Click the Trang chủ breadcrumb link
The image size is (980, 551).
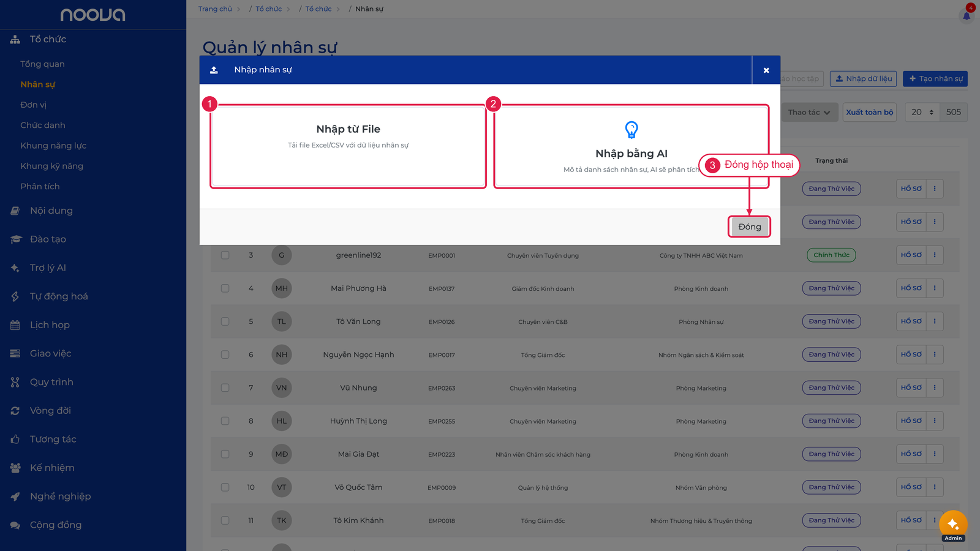pyautogui.click(x=215, y=9)
